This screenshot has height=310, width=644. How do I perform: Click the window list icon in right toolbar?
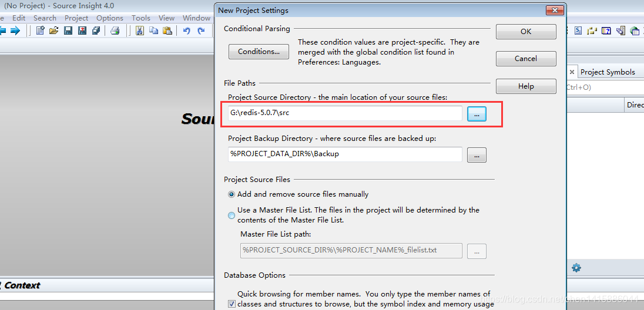tap(620, 31)
